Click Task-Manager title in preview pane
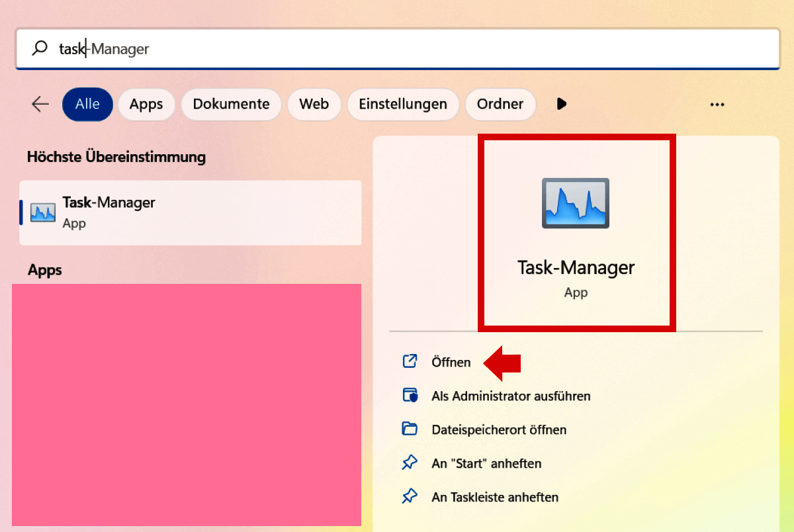 coord(576,267)
